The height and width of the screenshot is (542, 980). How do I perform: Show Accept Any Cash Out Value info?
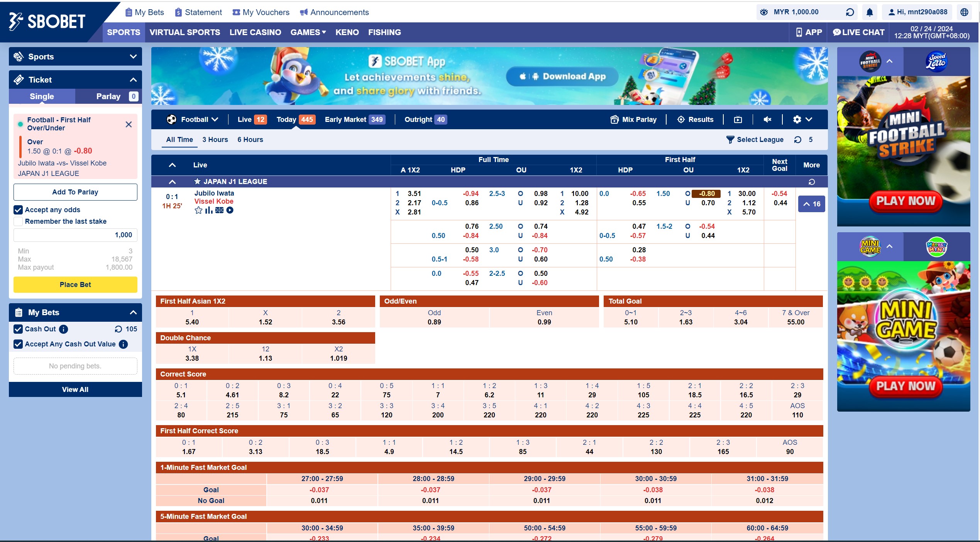coord(123,344)
